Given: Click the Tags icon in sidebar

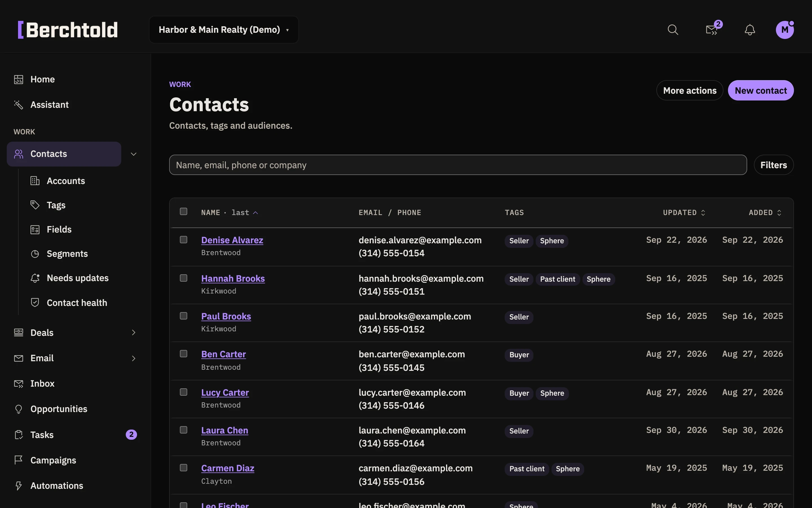Looking at the screenshot, I should (x=35, y=205).
